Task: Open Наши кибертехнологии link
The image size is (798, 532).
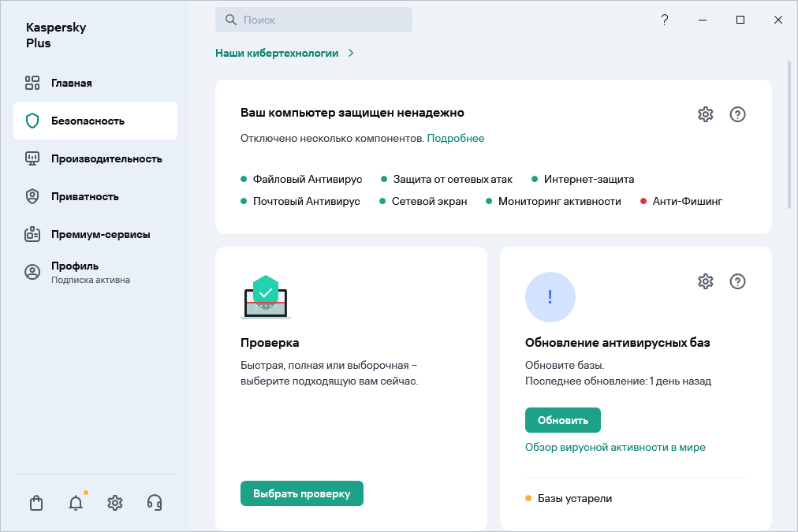Action: click(277, 53)
